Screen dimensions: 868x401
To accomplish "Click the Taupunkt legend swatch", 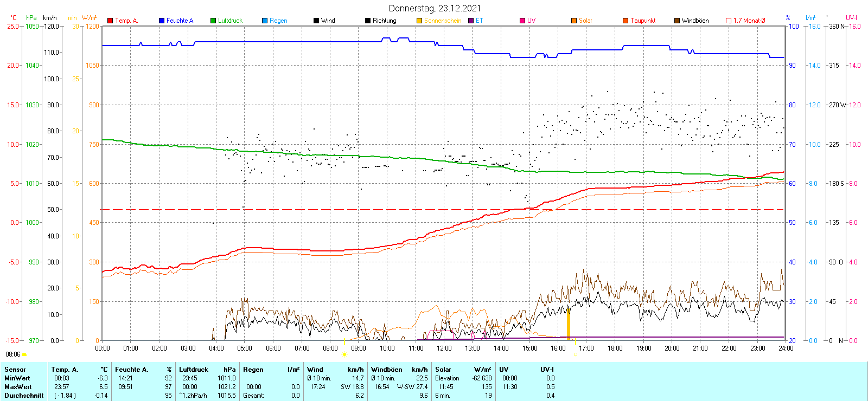I will [x=626, y=21].
